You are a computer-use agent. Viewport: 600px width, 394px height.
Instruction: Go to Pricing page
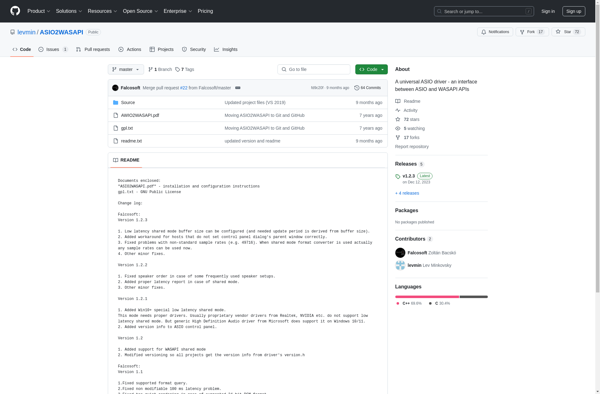[205, 11]
